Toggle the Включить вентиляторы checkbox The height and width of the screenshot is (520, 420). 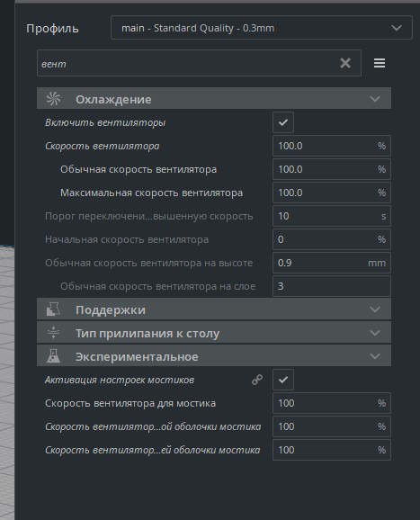(x=283, y=122)
